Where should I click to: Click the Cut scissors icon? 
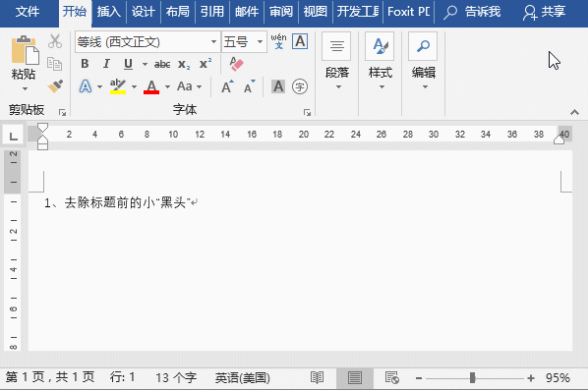[x=55, y=41]
